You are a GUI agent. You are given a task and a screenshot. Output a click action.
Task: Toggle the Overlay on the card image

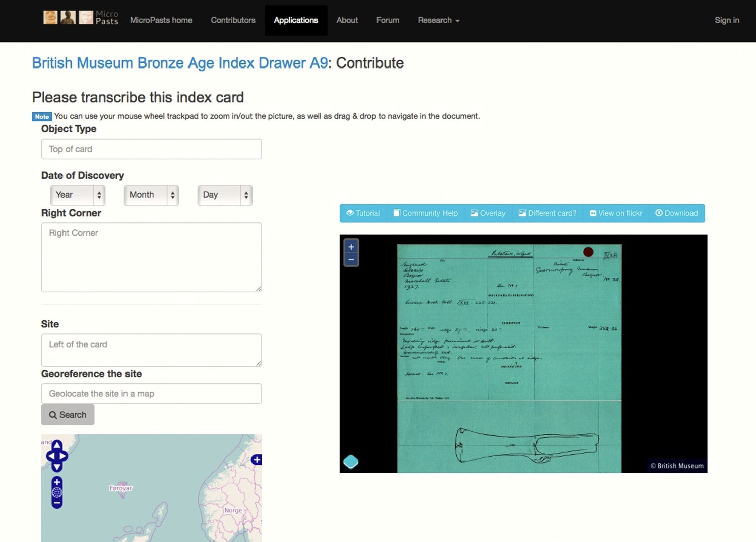(488, 213)
